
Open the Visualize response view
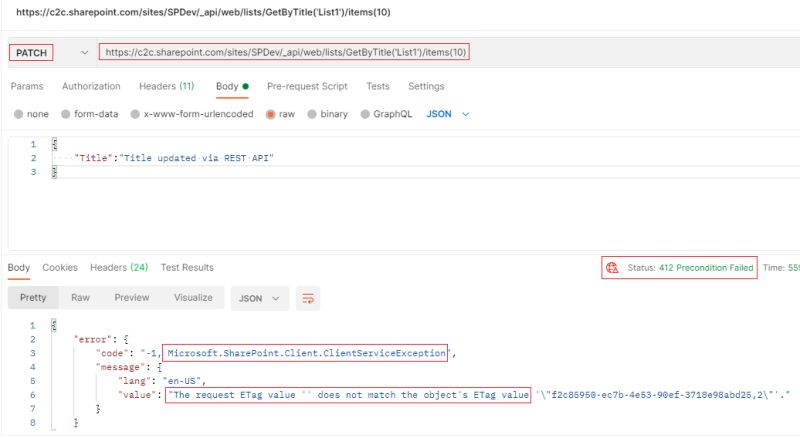tap(193, 298)
